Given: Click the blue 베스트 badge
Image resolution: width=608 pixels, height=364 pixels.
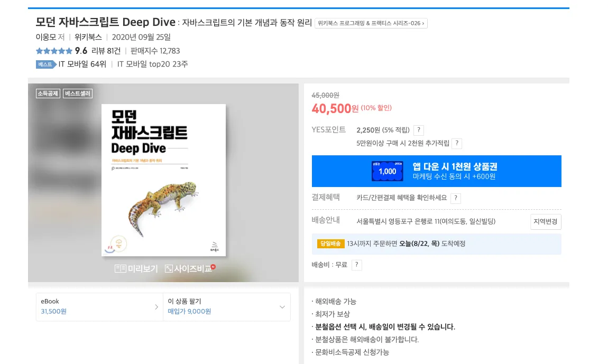Looking at the screenshot, I should pos(46,64).
